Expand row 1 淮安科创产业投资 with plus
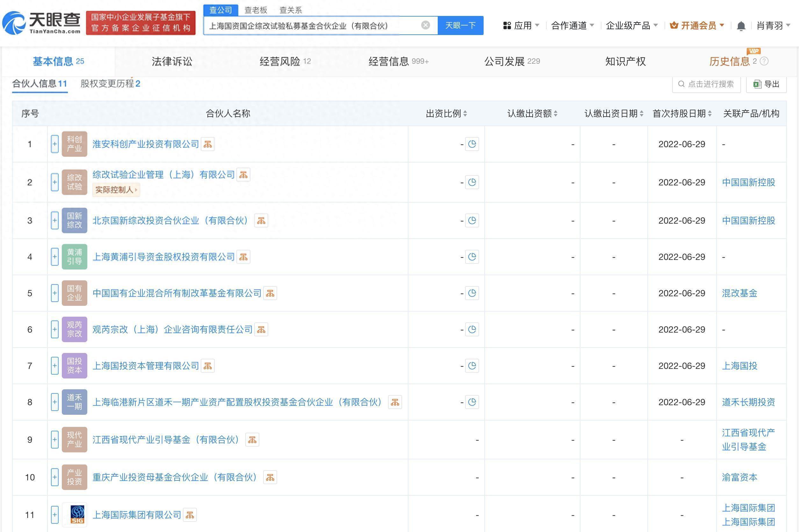The image size is (799, 532). click(x=54, y=144)
